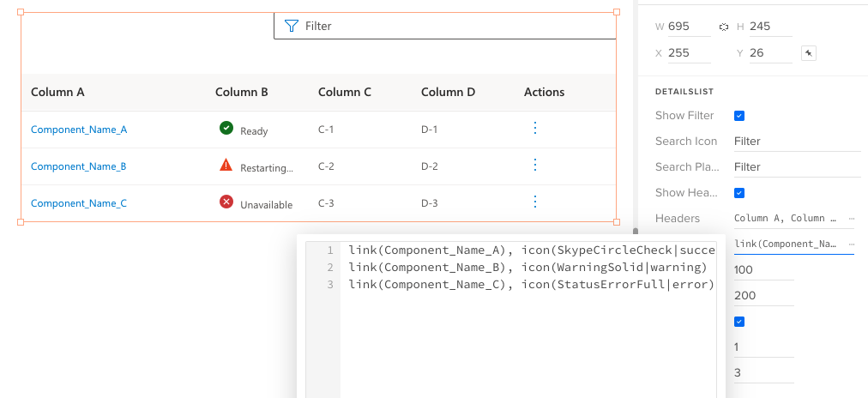The width and height of the screenshot is (868, 398).
Task: Click the W width field showing 695
Action: click(690, 27)
